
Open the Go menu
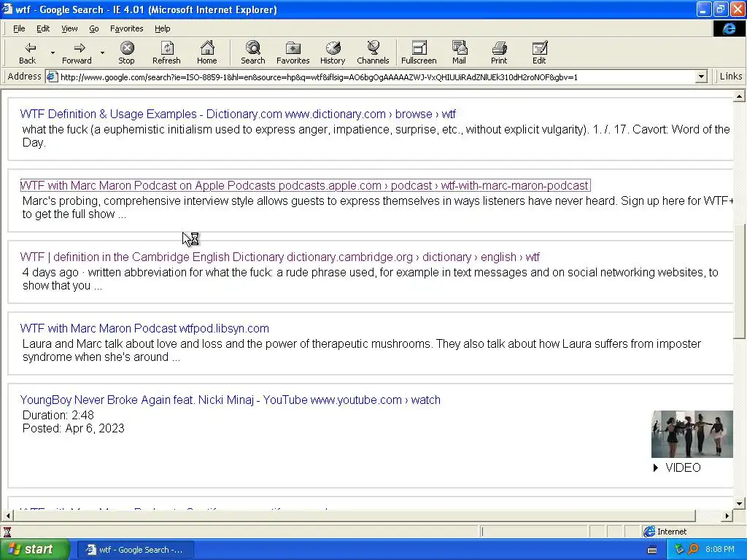pyautogui.click(x=94, y=28)
